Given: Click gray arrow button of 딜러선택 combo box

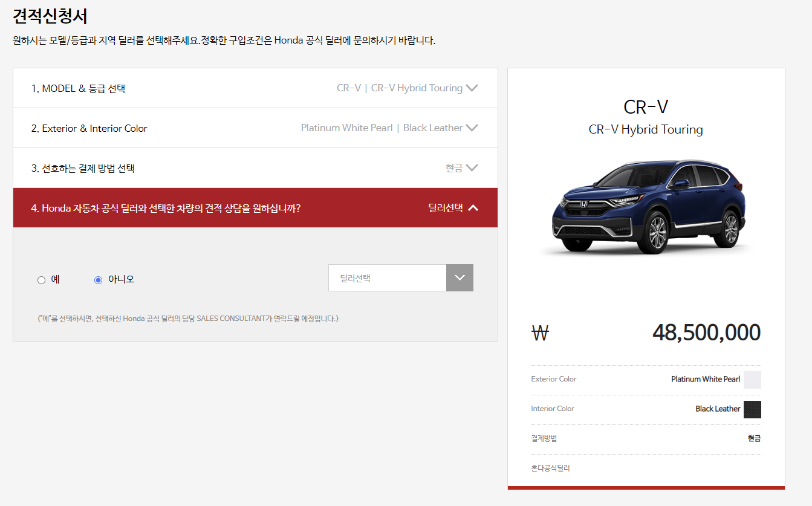Looking at the screenshot, I should coord(460,278).
